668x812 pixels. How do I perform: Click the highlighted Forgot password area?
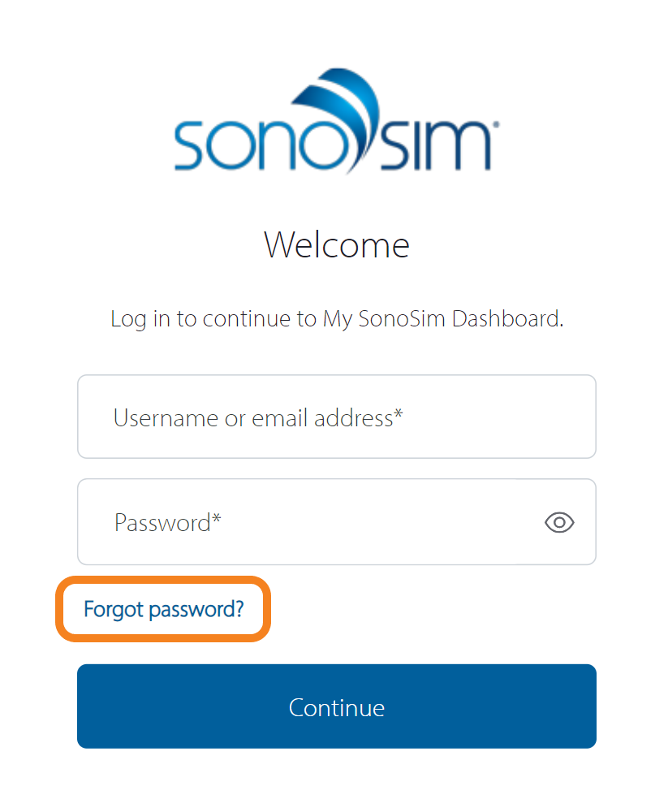tap(162, 609)
